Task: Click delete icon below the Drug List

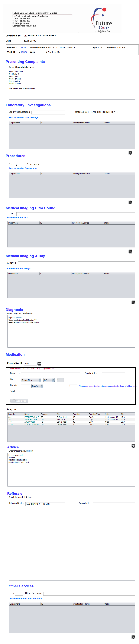Action: (133, 446)
